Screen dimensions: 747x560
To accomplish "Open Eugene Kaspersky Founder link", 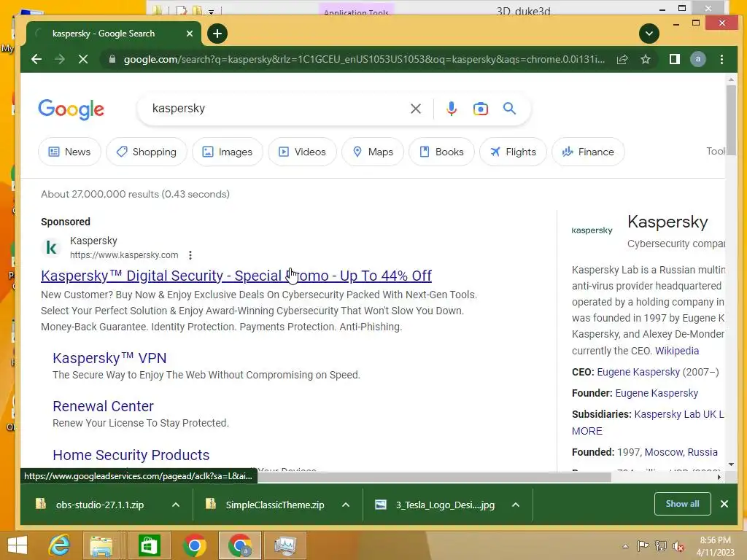I will (657, 393).
